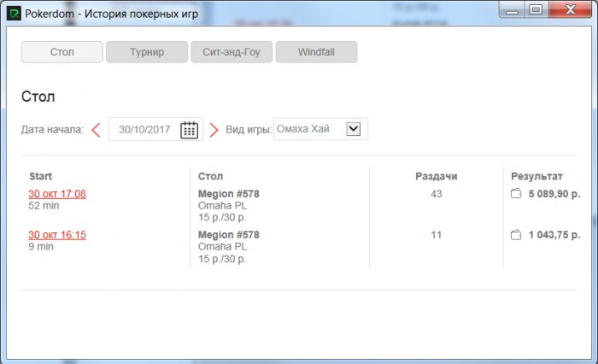Click Megion #578 in the 16:15 row
The image size is (598, 364).
pyautogui.click(x=228, y=235)
